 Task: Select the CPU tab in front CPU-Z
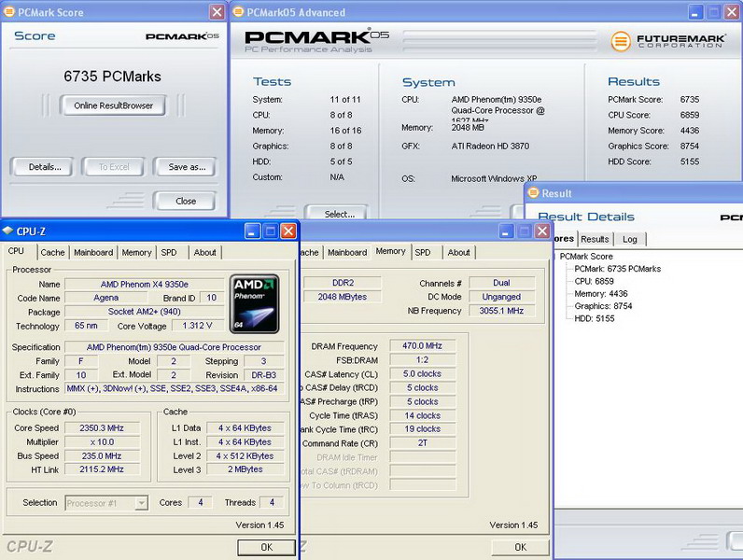[x=16, y=251]
